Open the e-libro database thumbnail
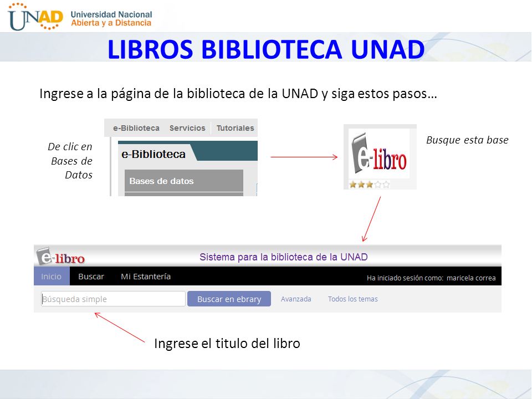The height and width of the screenshot is (399, 532). click(379, 154)
